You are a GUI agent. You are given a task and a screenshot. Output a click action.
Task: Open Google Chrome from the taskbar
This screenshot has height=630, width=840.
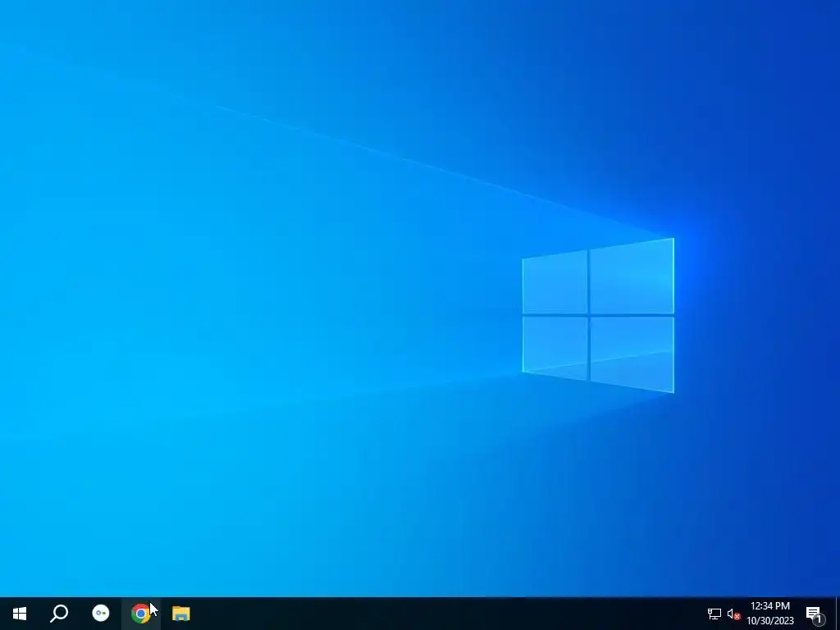pos(140,614)
